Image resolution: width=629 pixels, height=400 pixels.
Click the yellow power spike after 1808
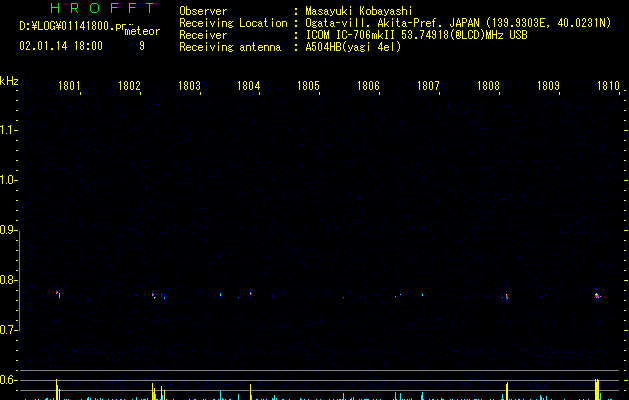click(x=507, y=391)
